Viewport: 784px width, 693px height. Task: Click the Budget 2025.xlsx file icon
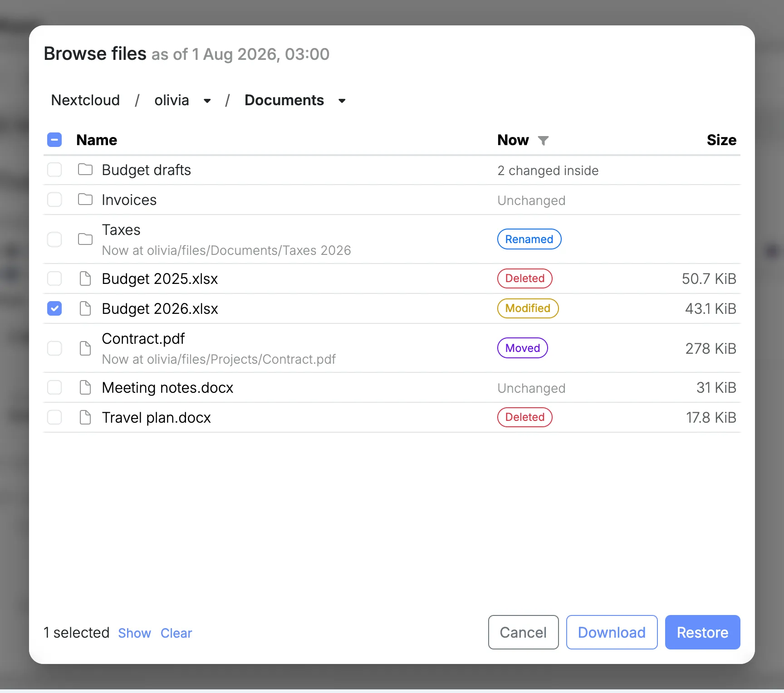tap(85, 278)
